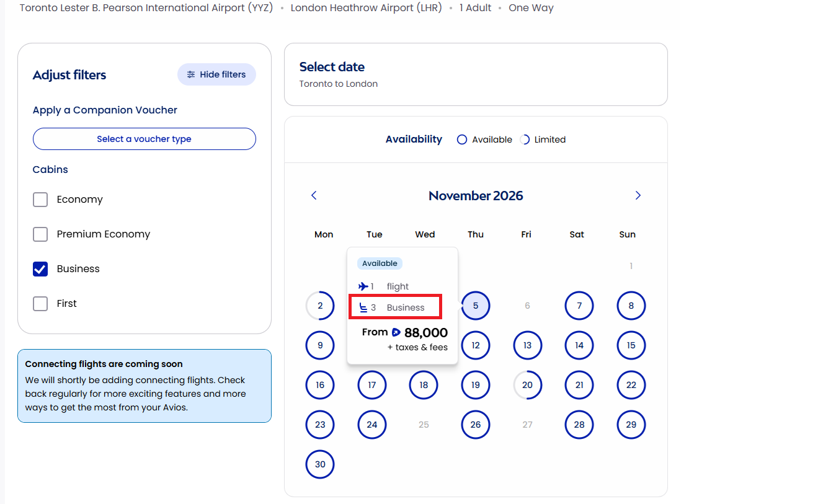The height and width of the screenshot is (504, 831).
Task: Click the Limited half-circle legend icon
Action: coord(525,139)
